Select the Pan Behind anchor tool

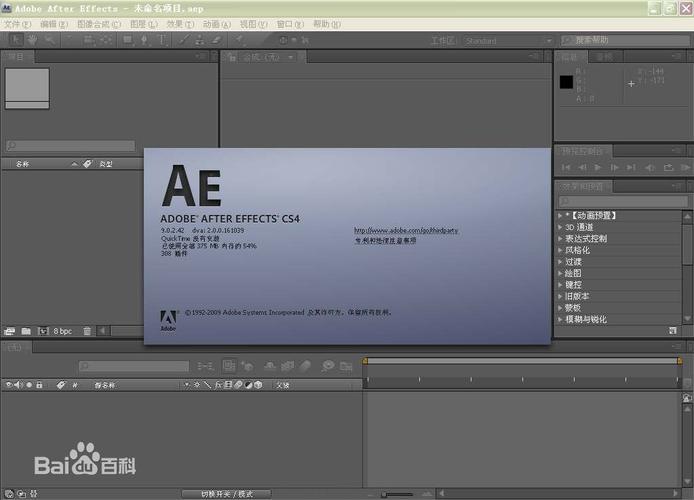pos(106,40)
